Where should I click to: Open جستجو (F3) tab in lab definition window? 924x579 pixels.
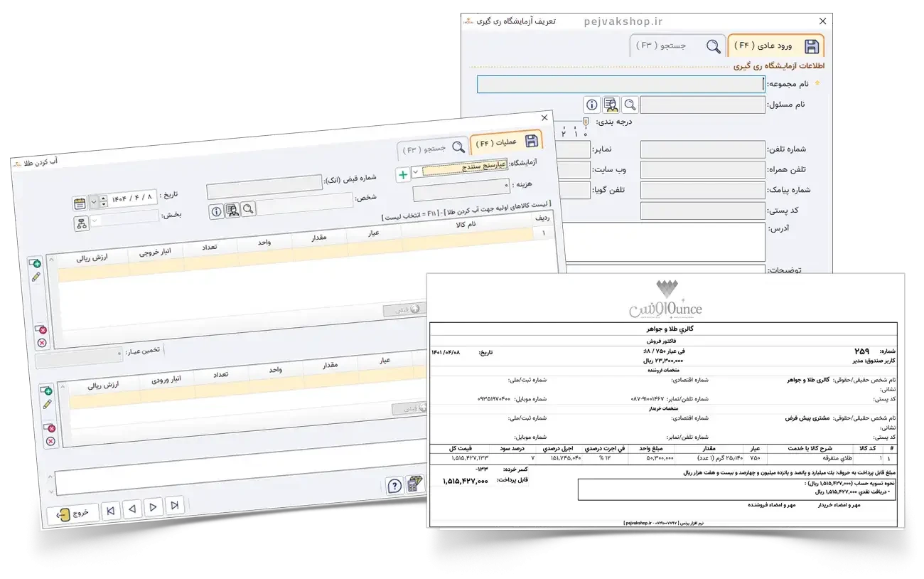677,46
